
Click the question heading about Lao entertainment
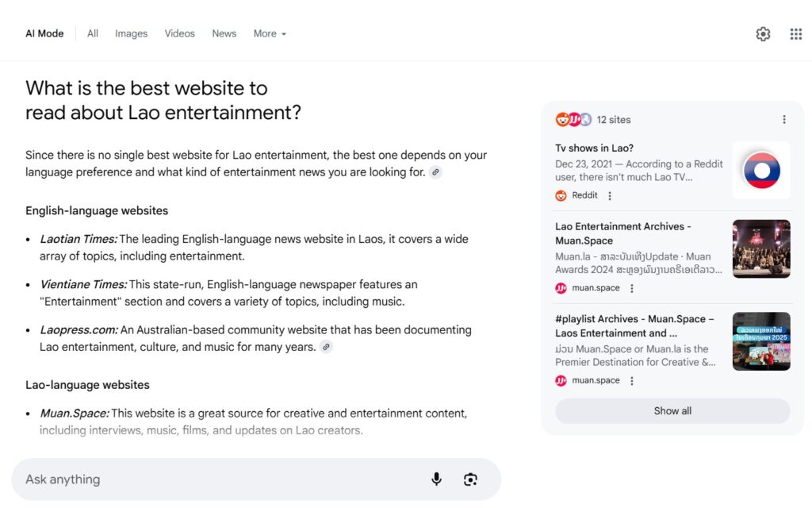(163, 100)
